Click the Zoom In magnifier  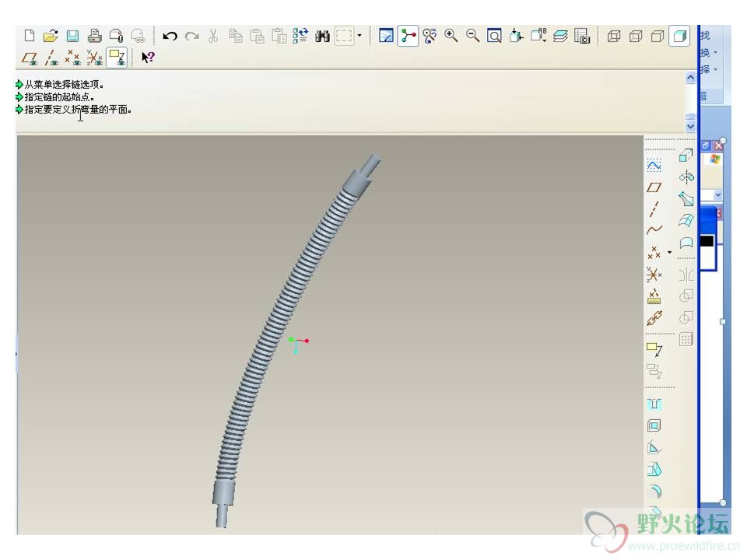coord(451,36)
